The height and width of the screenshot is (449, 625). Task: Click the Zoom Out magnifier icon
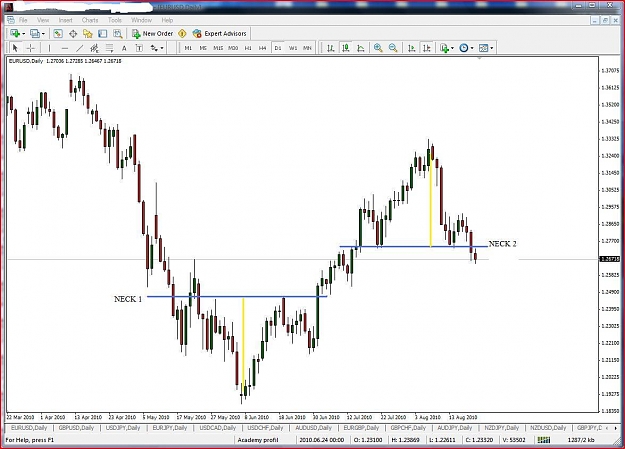pos(393,48)
